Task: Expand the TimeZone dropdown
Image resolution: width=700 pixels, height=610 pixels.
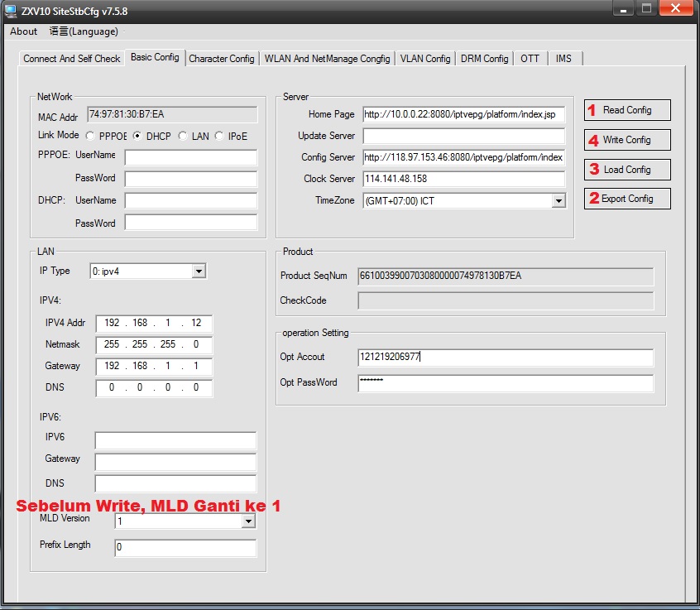Action: click(x=559, y=201)
